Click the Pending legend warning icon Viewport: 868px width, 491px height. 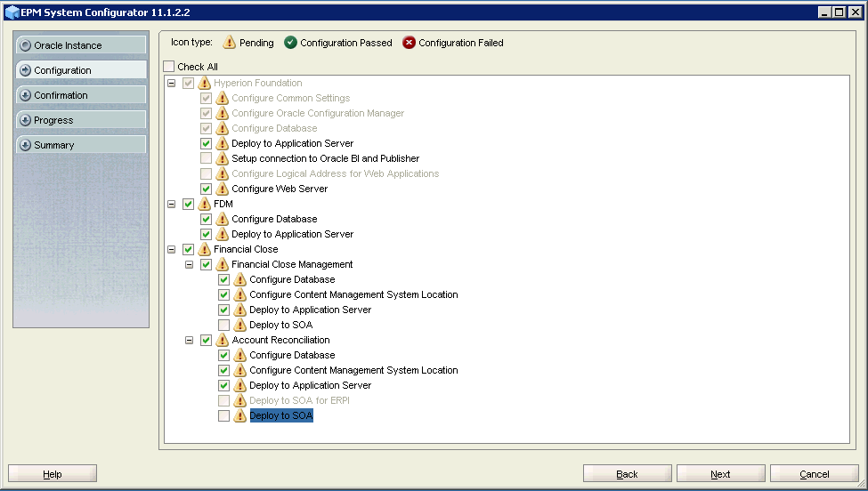pos(229,42)
